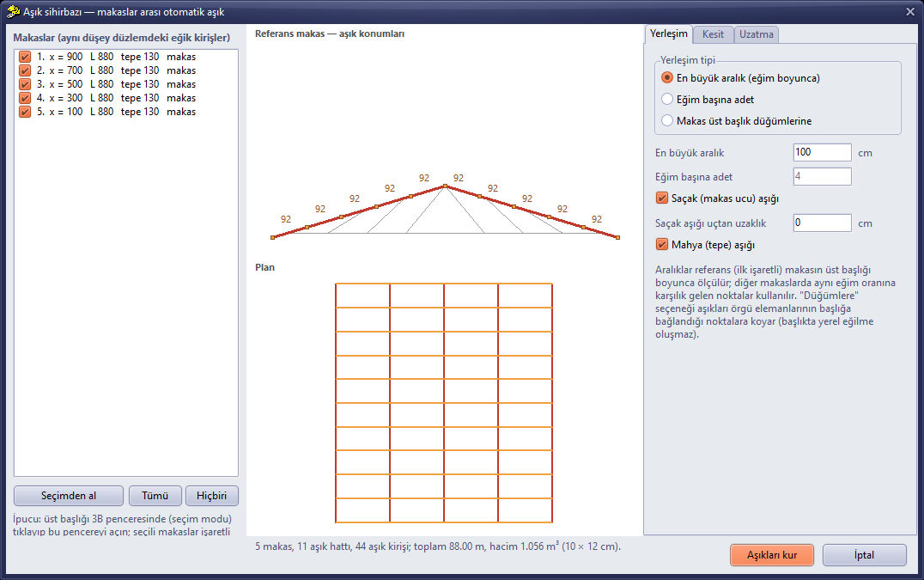
Task: Click 'Aşıkları kur' button
Action: pyautogui.click(x=772, y=555)
